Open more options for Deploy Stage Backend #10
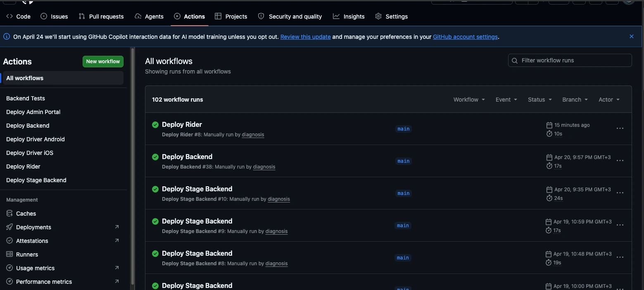644x290 pixels. point(620,193)
